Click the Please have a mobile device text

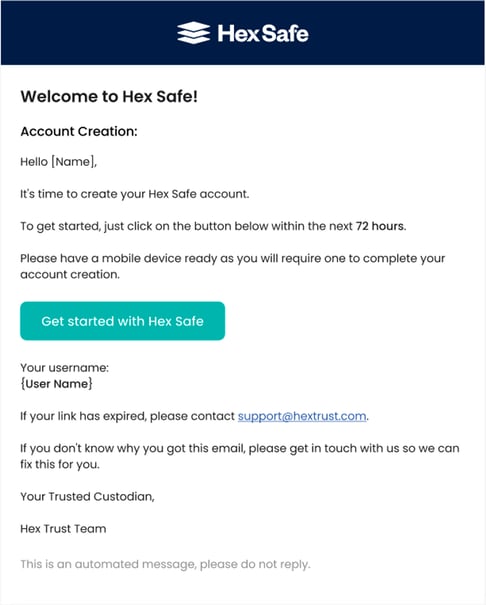(233, 266)
